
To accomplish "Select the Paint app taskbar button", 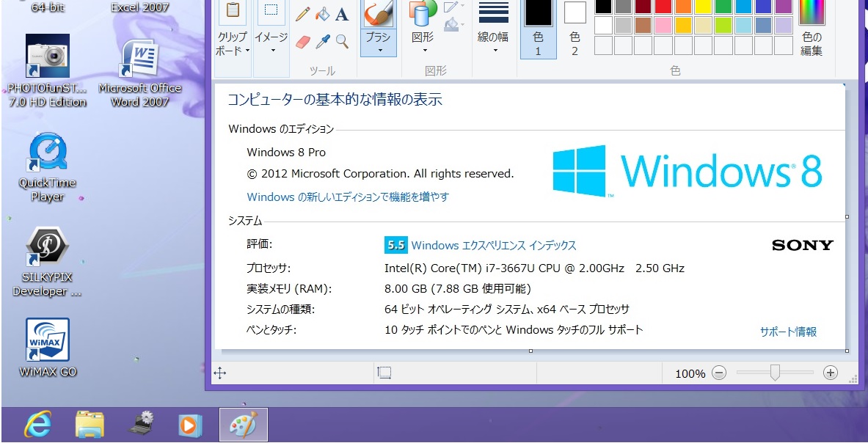I will 244,425.
